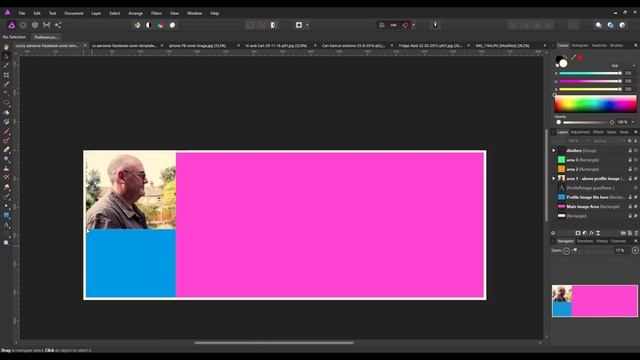Open the opacity percentage dropdown in Colour panel
The height and width of the screenshot is (360, 640).
click(x=633, y=122)
